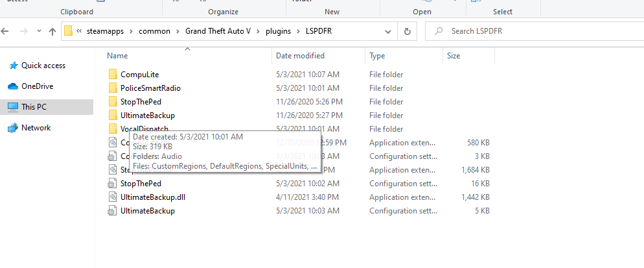
Task: Expand hidden breadcrumb path chevrons
Action: click(x=79, y=31)
